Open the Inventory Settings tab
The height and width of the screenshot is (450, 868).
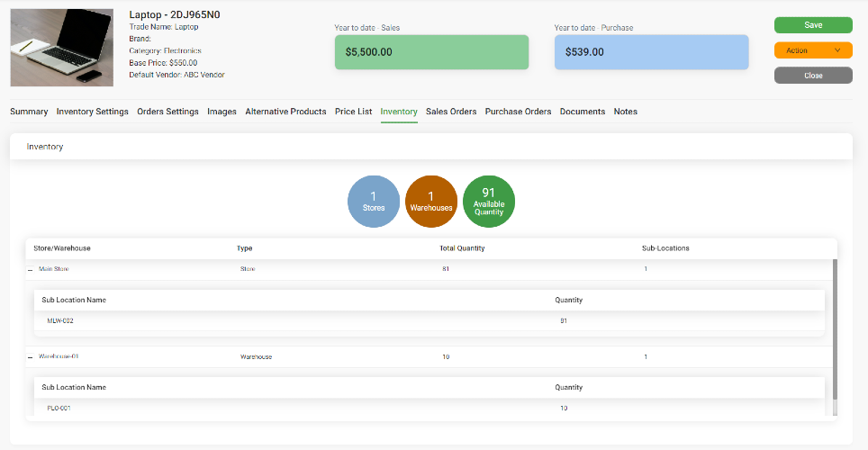[93, 112]
